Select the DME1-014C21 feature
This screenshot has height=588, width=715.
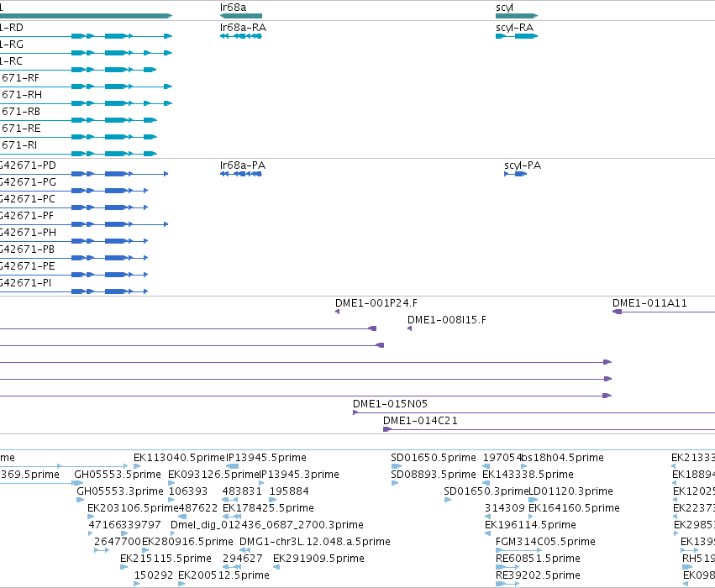(x=549, y=429)
